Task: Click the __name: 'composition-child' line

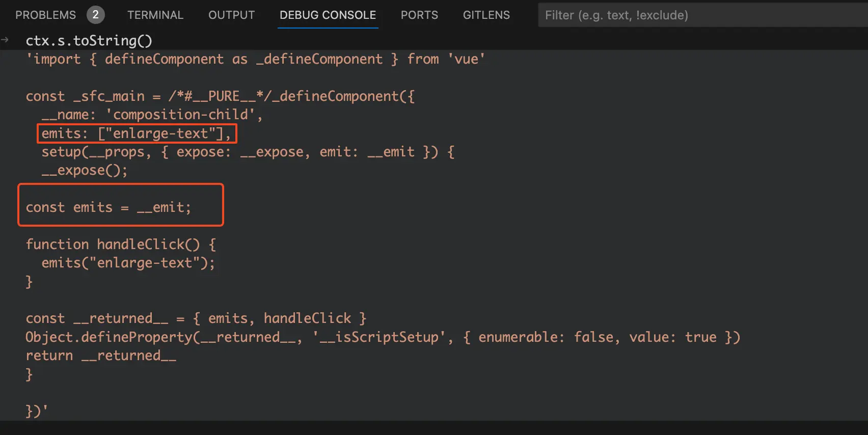Action: [x=152, y=115]
